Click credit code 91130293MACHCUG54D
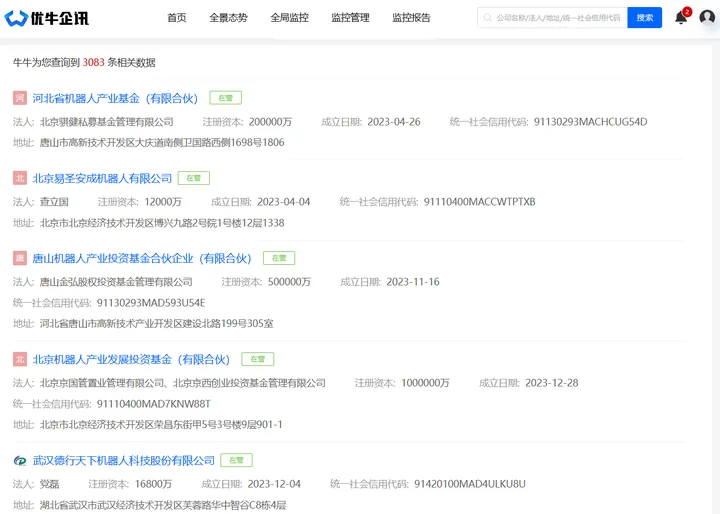Viewport: 720px width, 514px height. tap(591, 122)
